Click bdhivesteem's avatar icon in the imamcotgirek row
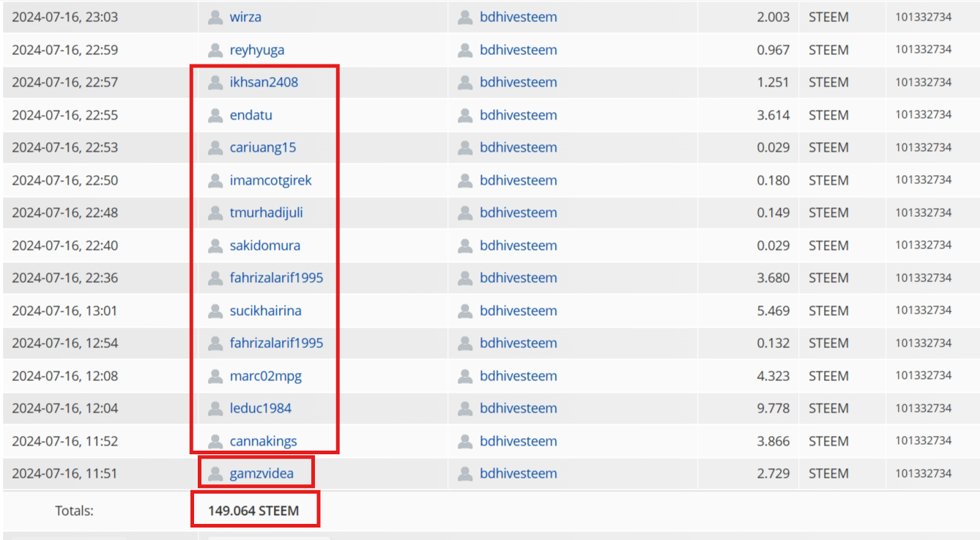The image size is (980, 540). [x=465, y=180]
